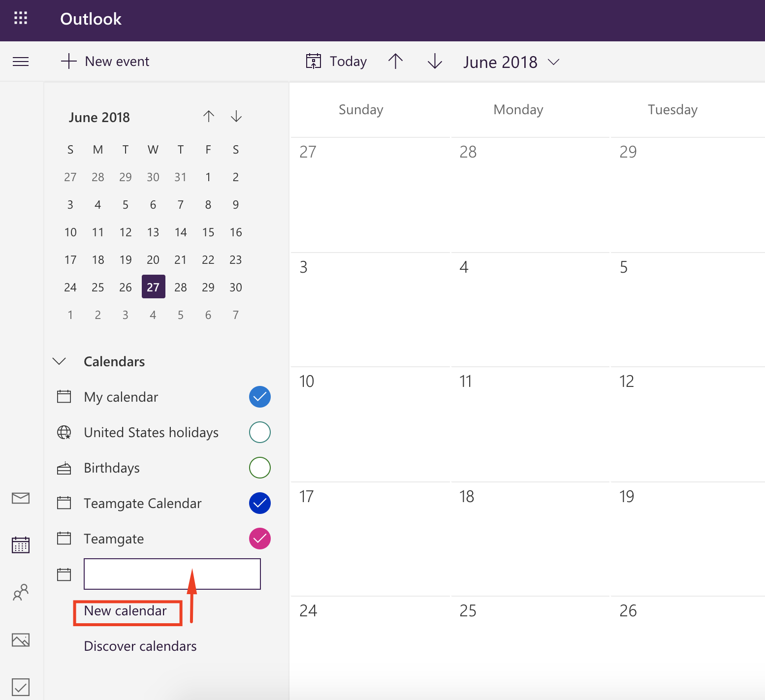Select Sunday 17 cell in month grid
Screen dimensions: 765x700
coord(370,539)
